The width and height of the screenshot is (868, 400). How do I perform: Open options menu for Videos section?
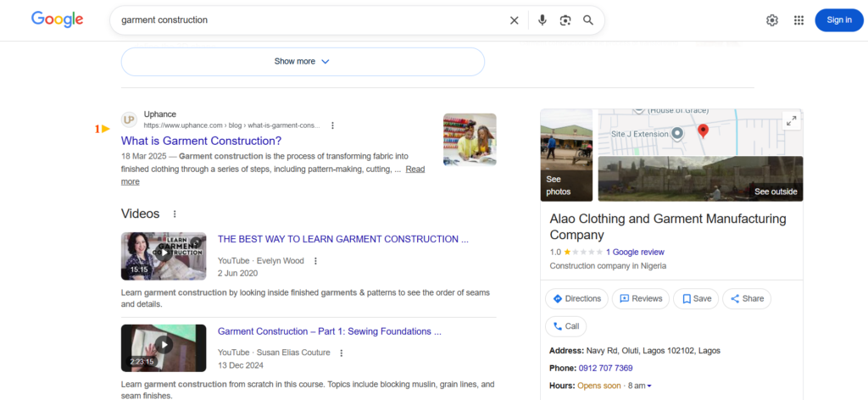[175, 214]
